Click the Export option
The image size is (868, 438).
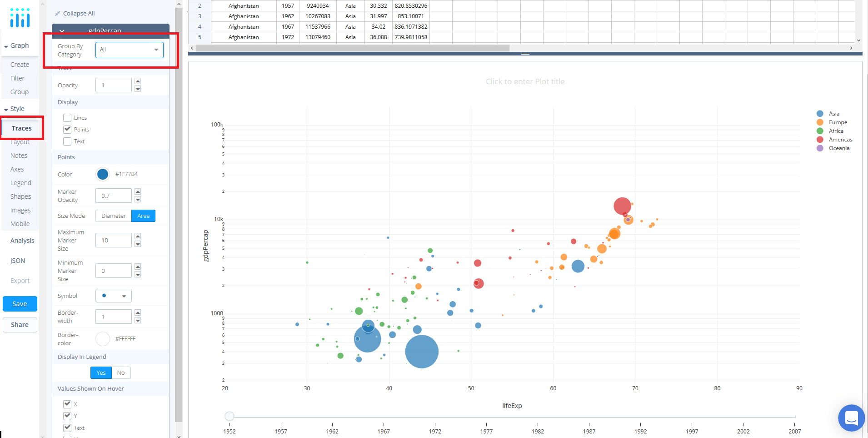pyautogui.click(x=20, y=281)
